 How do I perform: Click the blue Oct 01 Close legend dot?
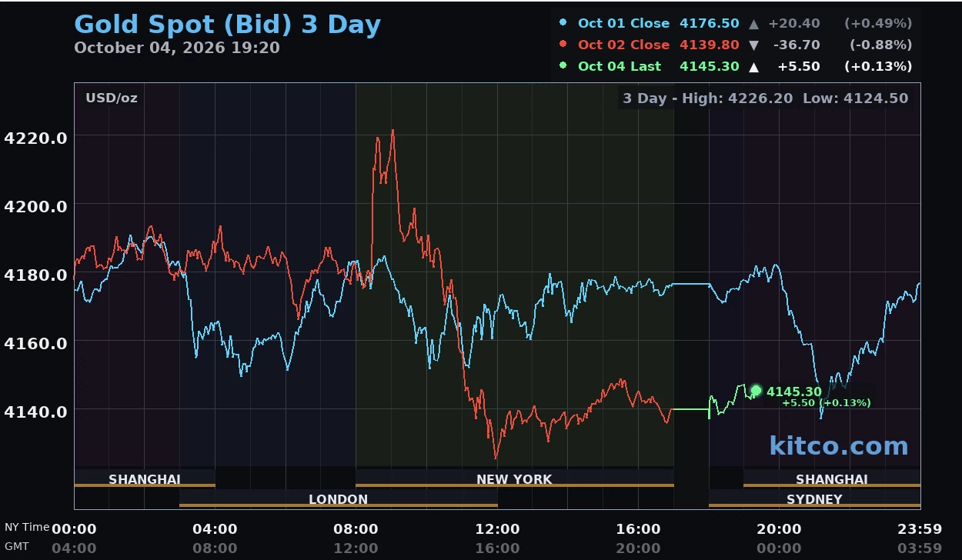click(563, 23)
